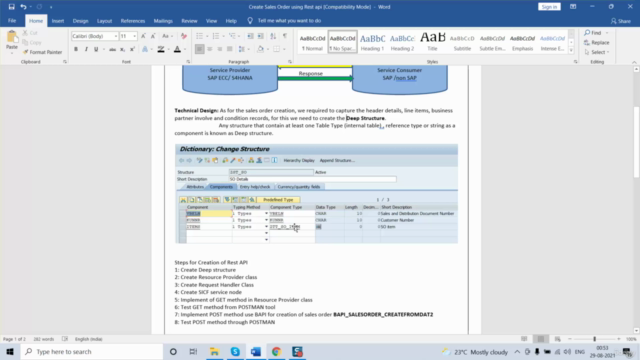The height and width of the screenshot is (360, 640).
Task: Switch to the Layout tab
Action: [104, 21]
